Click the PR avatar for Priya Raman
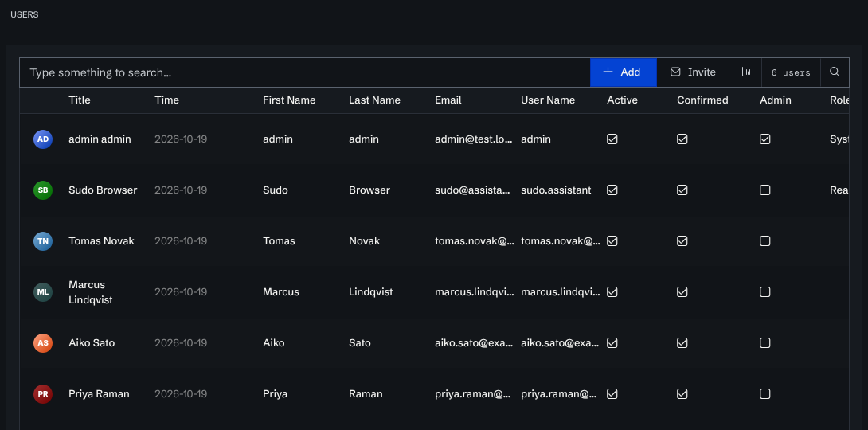The width and height of the screenshot is (868, 430). [x=43, y=393]
